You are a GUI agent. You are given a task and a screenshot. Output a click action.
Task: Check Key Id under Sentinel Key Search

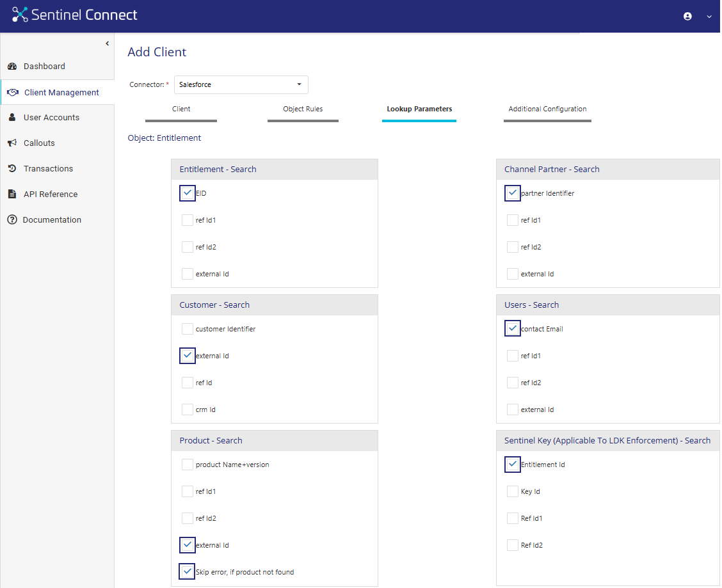(513, 491)
